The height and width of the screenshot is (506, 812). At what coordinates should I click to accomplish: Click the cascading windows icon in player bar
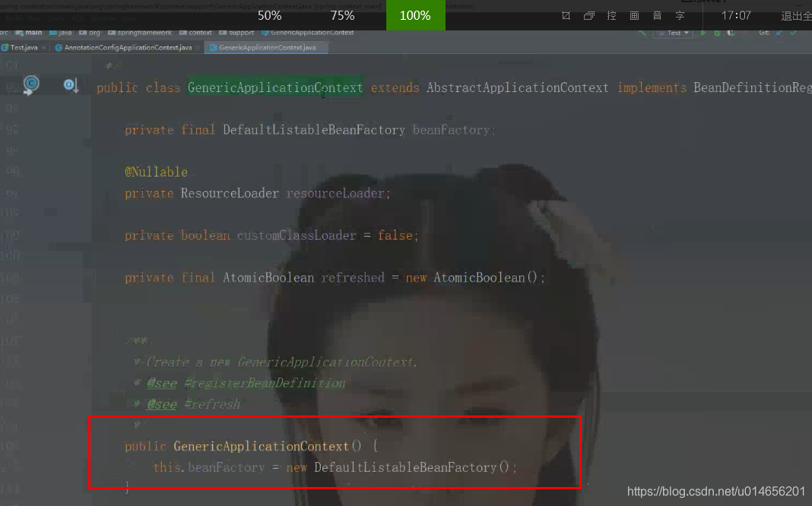point(588,16)
